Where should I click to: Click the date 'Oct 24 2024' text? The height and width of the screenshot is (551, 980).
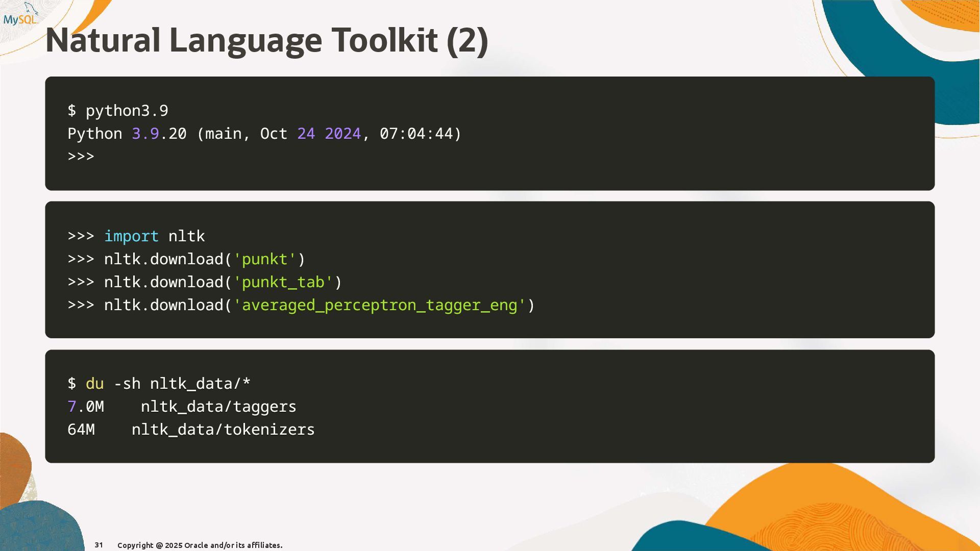click(x=310, y=134)
